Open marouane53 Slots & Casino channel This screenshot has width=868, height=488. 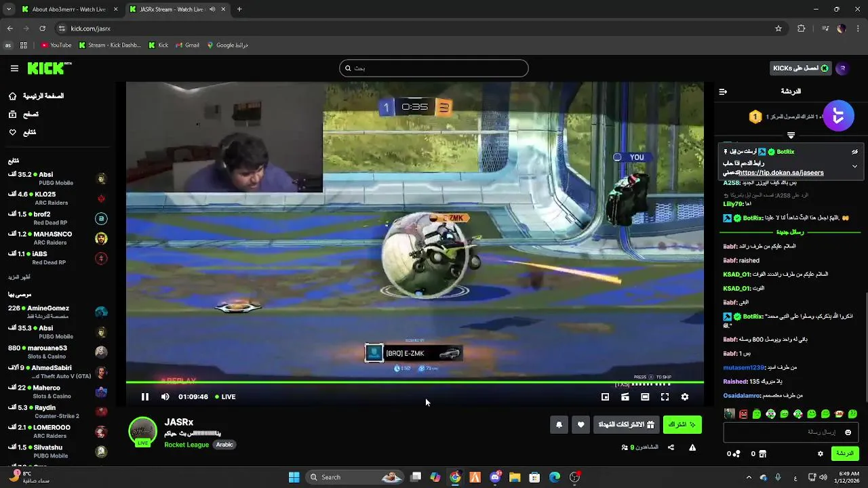[x=58, y=352]
